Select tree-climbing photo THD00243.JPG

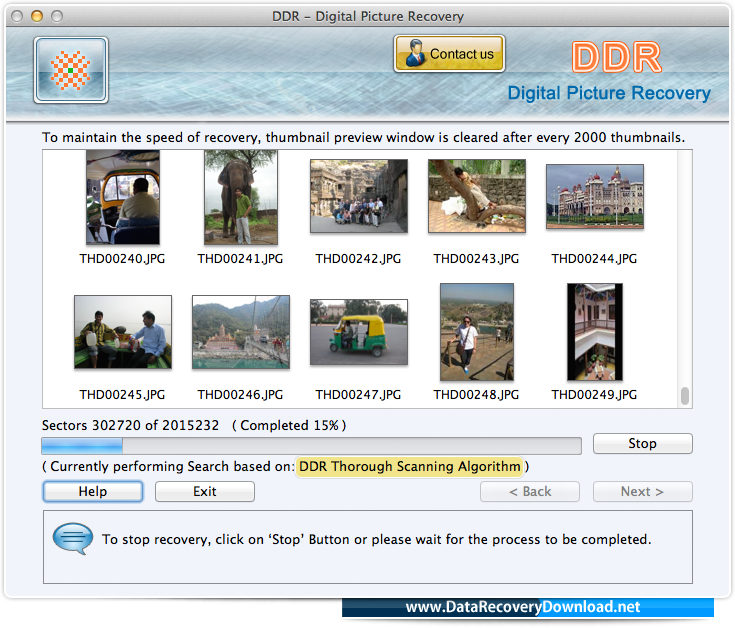(x=477, y=196)
